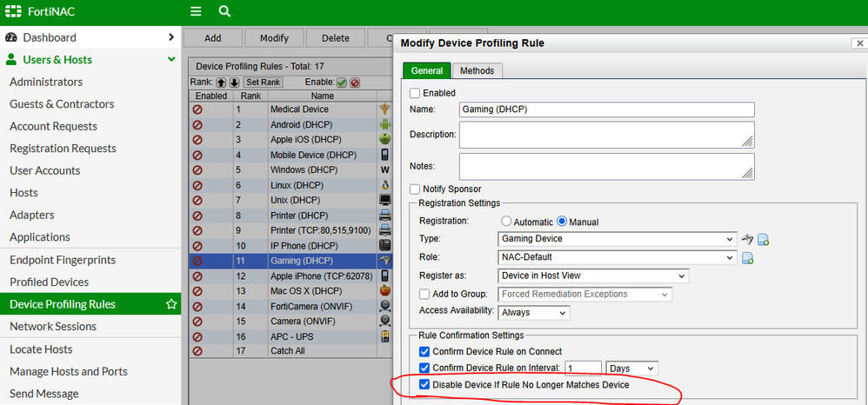Click the Modify button
This screenshot has width=868, height=405.
click(275, 38)
